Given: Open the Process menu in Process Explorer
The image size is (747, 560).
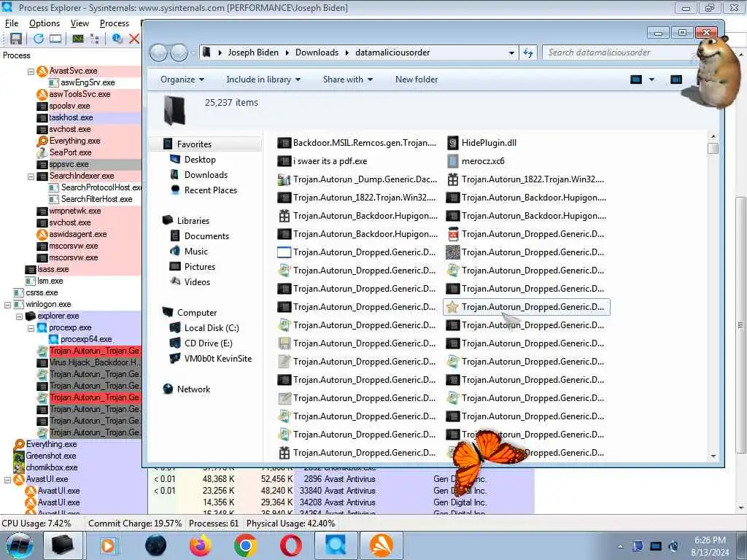Looking at the screenshot, I should click(x=115, y=23).
